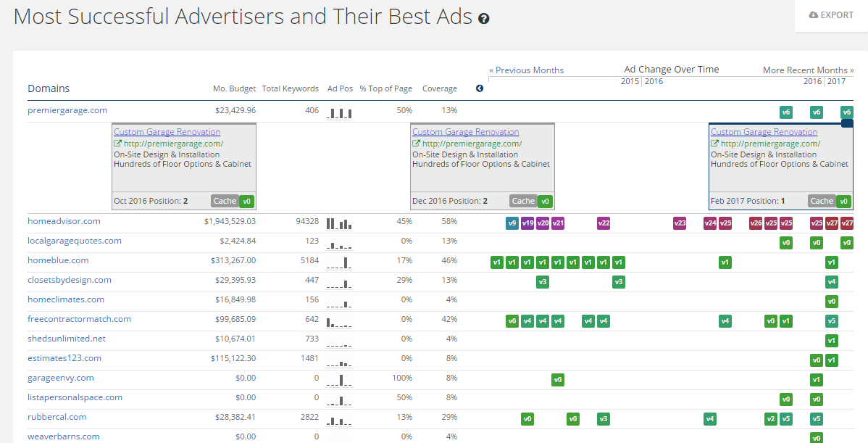Sort by Mo. Budget column header
This screenshot has height=443, width=868.
(234, 88)
